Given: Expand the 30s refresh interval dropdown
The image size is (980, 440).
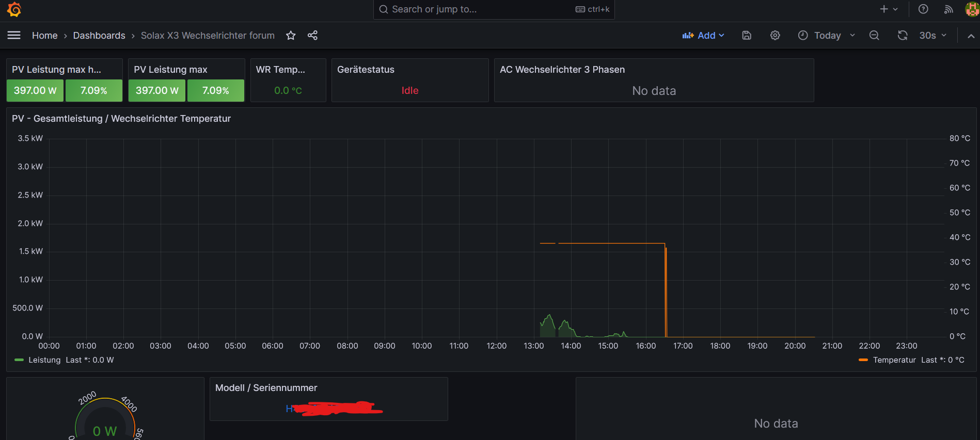Looking at the screenshot, I should [x=933, y=35].
